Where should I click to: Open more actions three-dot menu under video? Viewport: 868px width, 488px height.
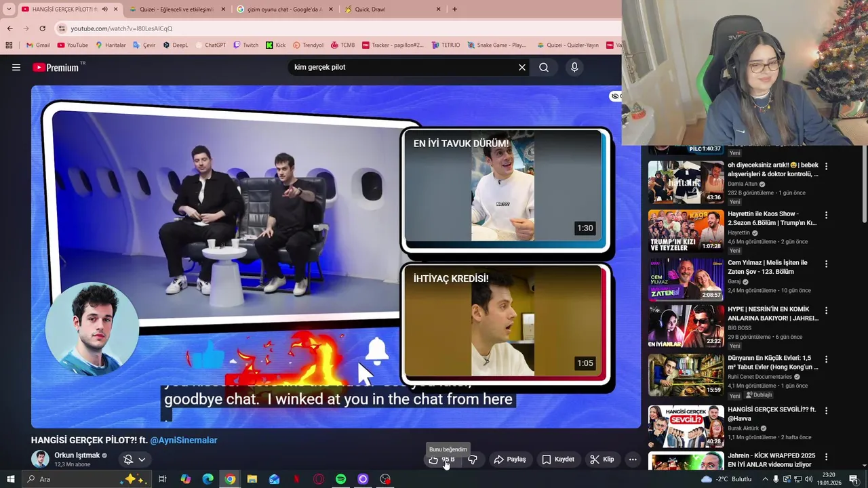(x=633, y=460)
